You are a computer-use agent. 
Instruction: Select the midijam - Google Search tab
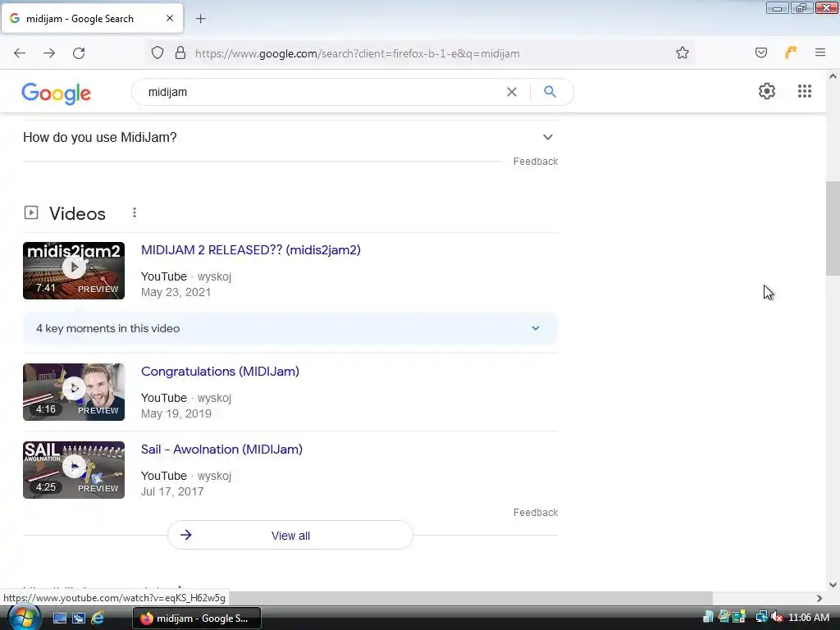coord(92,18)
